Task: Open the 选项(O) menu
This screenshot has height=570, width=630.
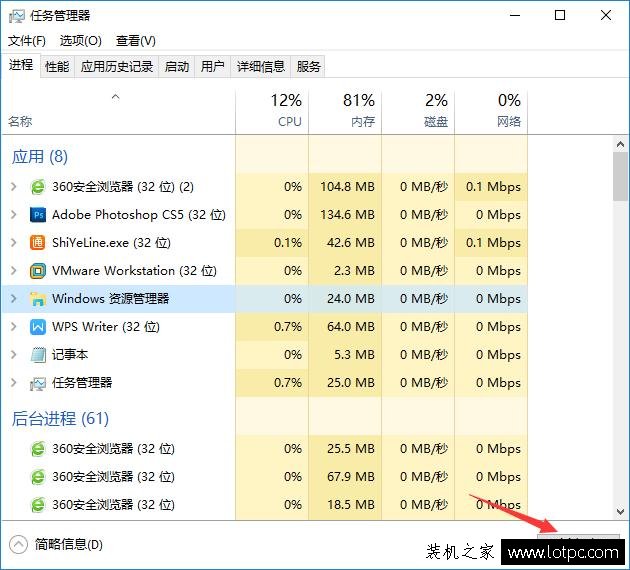Action: point(80,41)
